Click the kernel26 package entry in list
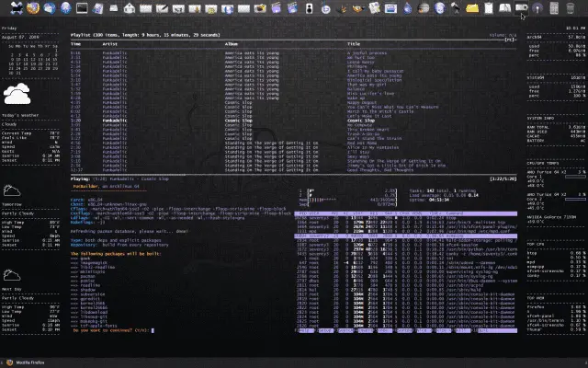 click(92, 304)
